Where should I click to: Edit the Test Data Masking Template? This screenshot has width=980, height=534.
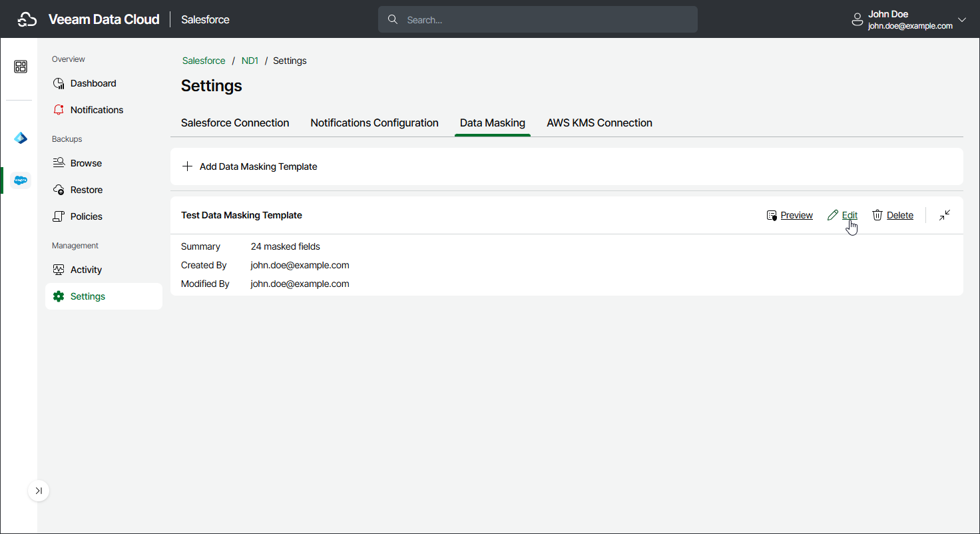tap(850, 215)
